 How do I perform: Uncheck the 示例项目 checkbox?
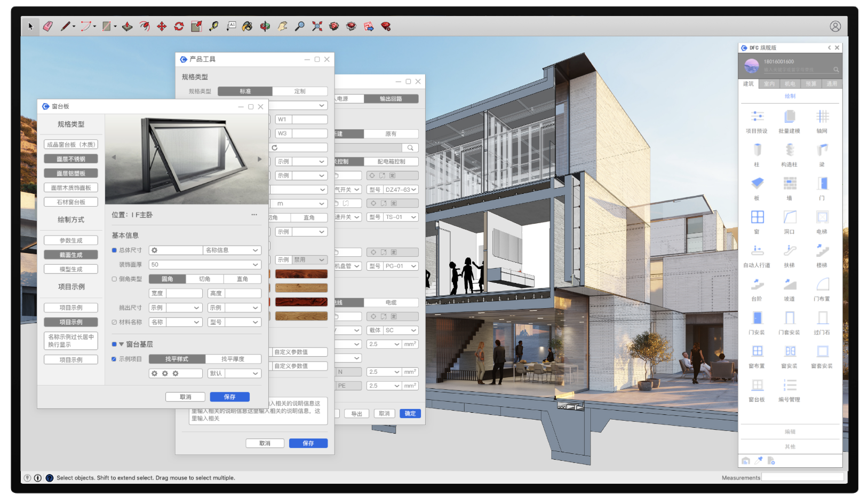[114, 359]
